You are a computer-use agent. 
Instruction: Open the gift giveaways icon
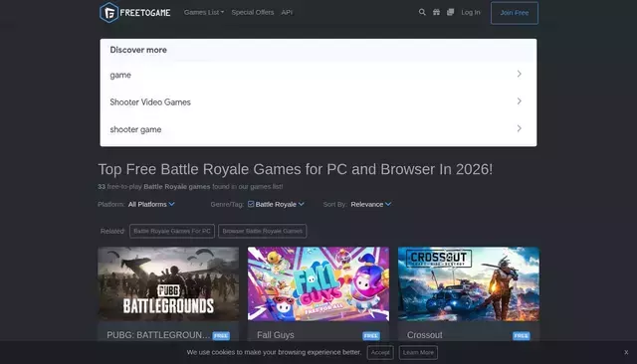(436, 12)
